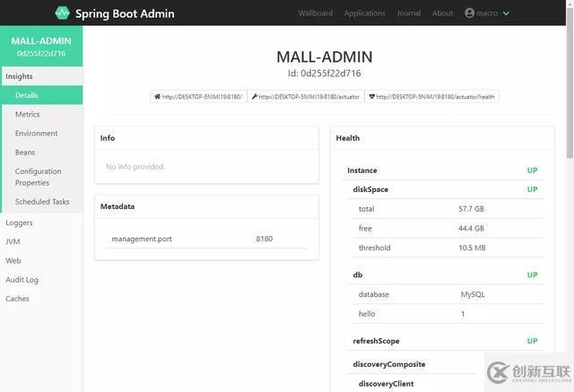Screen dimensions: 574x392
Task: Open the http://DESKTOP-5NIMJ19:8180/ service link
Action: pyautogui.click(x=198, y=97)
